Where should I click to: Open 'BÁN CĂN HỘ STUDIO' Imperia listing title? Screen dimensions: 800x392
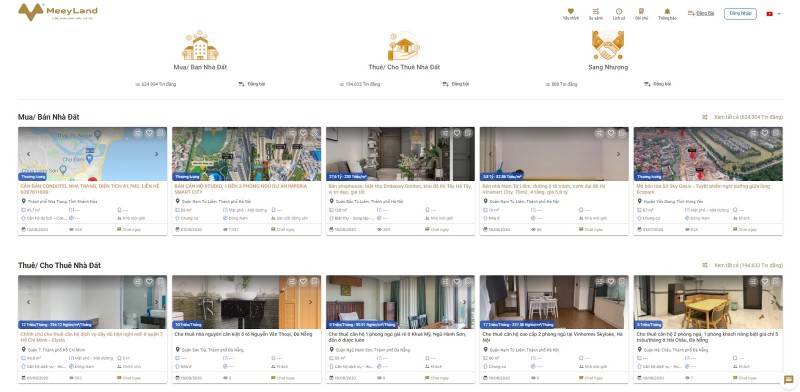(241, 189)
